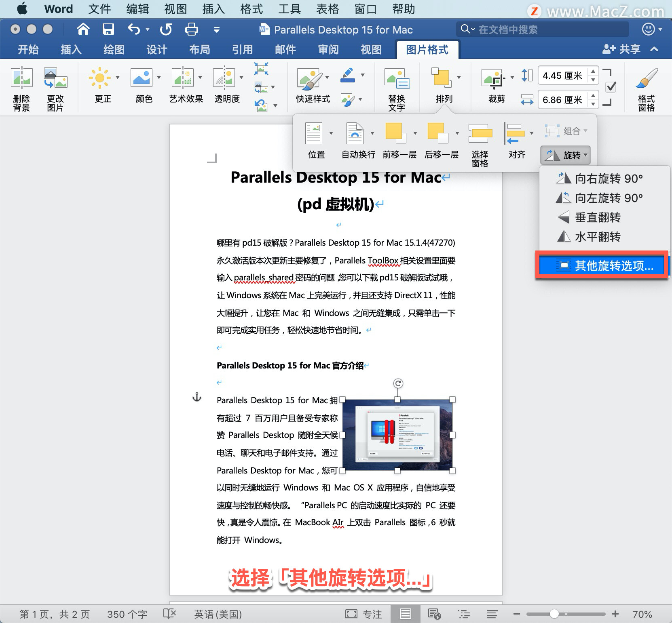Click the Picture Effects icon
Image resolution: width=672 pixels, height=623 pixels.
[348, 100]
